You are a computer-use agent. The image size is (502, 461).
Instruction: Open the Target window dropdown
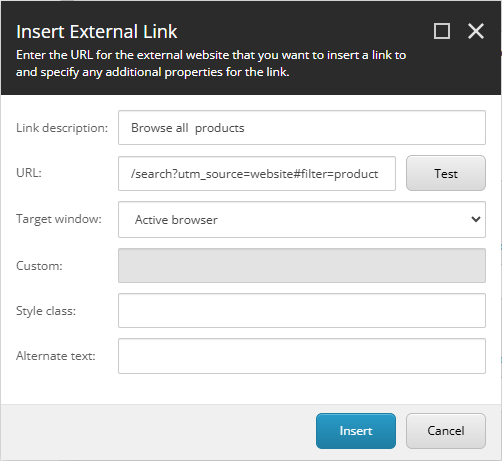pos(302,219)
